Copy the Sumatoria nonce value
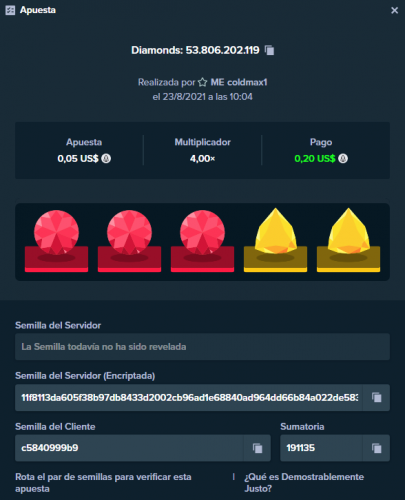The height and width of the screenshot is (500, 405). click(376, 448)
